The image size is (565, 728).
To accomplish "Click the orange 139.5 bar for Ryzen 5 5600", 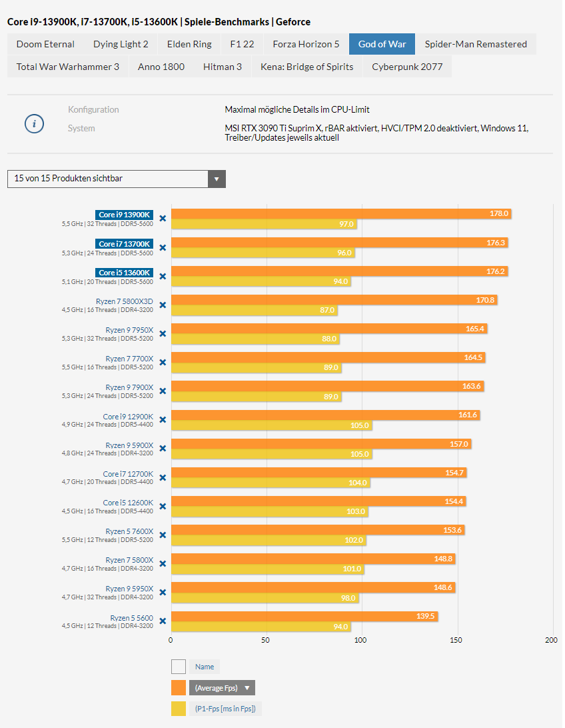I will click(304, 616).
